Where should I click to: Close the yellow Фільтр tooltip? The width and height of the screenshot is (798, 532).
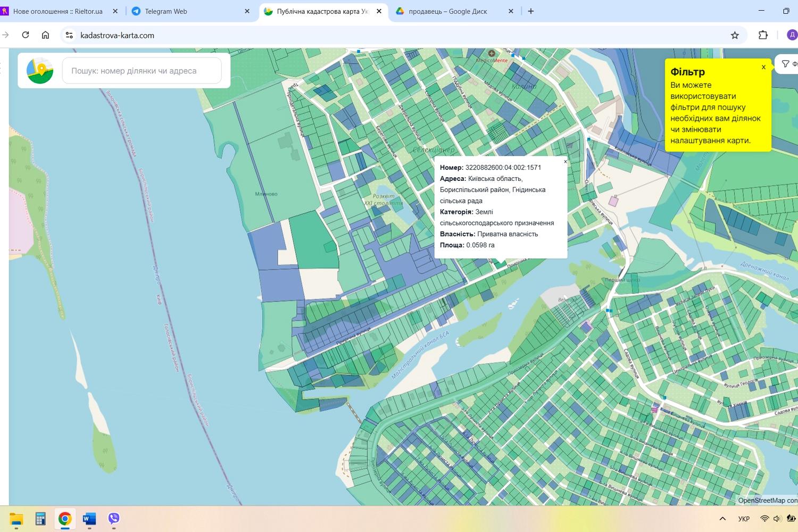tap(763, 67)
